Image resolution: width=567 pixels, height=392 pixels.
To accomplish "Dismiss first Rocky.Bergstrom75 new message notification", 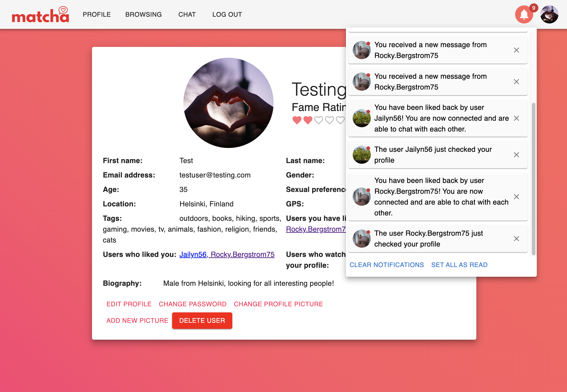I will coord(516,50).
